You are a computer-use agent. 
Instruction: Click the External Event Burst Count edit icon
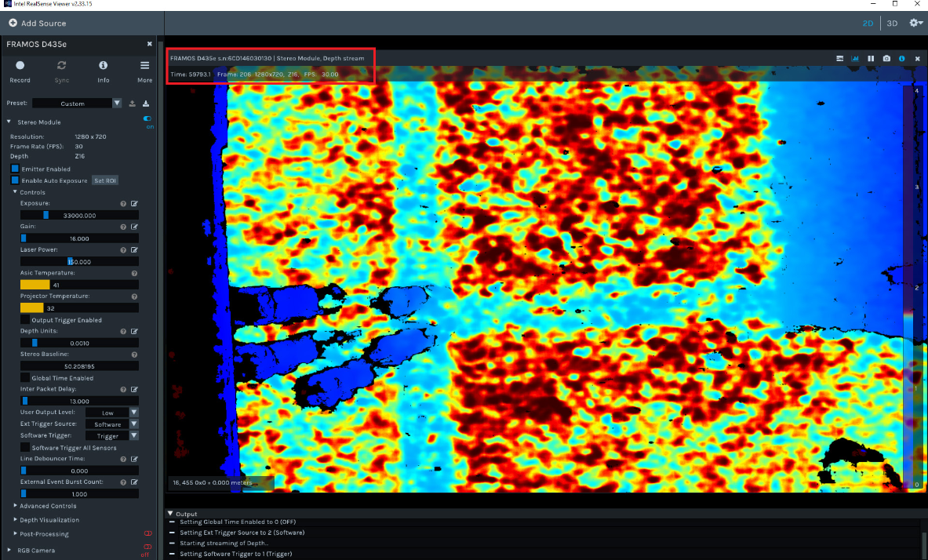pyautogui.click(x=134, y=482)
